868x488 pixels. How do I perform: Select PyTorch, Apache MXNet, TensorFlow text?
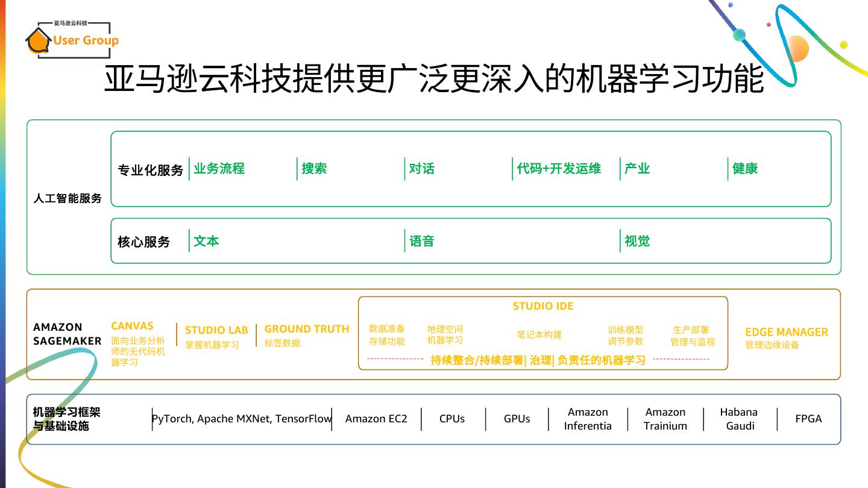click(x=241, y=419)
